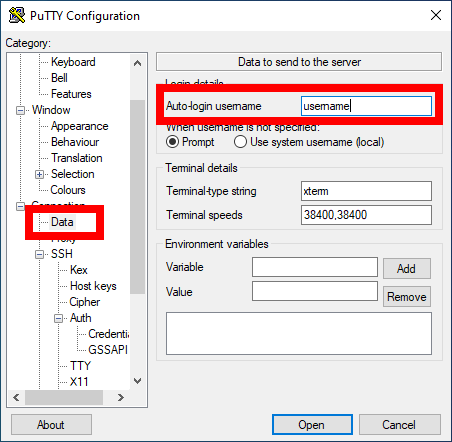Viewport: 452px width, 442px height.
Task: Click the tree horizontal scroll-right arrow
Action: pyautogui.click(x=121, y=397)
